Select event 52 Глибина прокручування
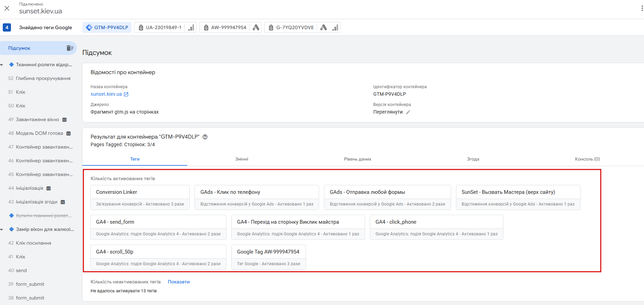This screenshot has height=305, width=644. pos(43,78)
